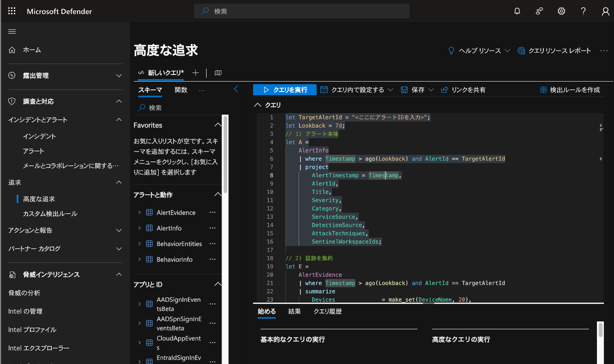
Task: Collapse the アプリと ID section
Action: pyautogui.click(x=218, y=284)
